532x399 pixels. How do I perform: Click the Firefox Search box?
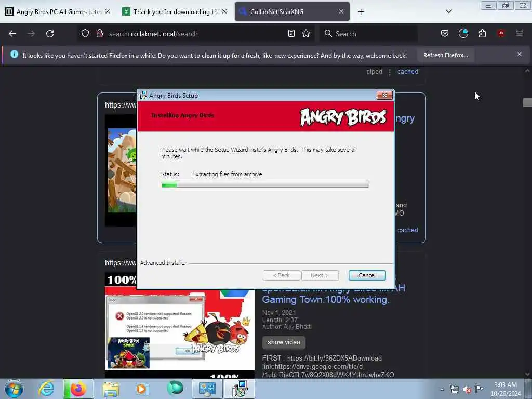click(368, 34)
